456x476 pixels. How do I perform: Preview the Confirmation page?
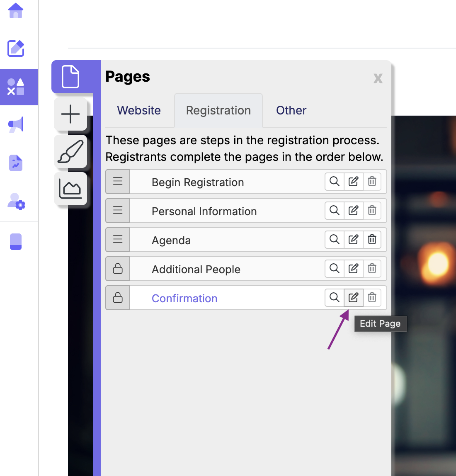point(334,298)
